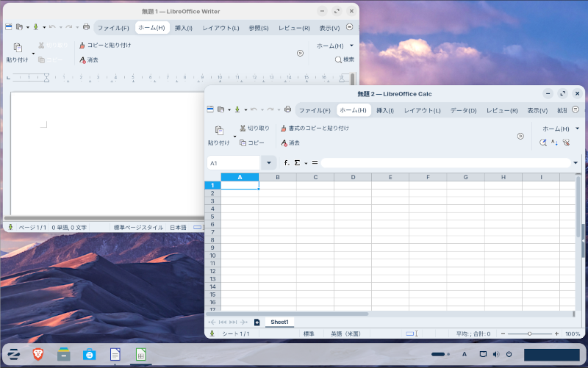Toggle selection mode in Calc status bar
The image size is (588, 368).
[412, 333]
